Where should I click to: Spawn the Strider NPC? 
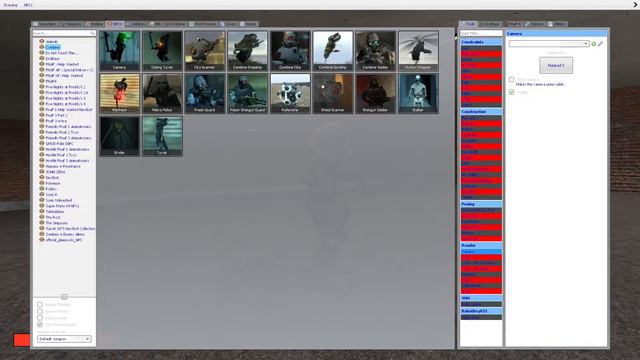click(x=119, y=136)
